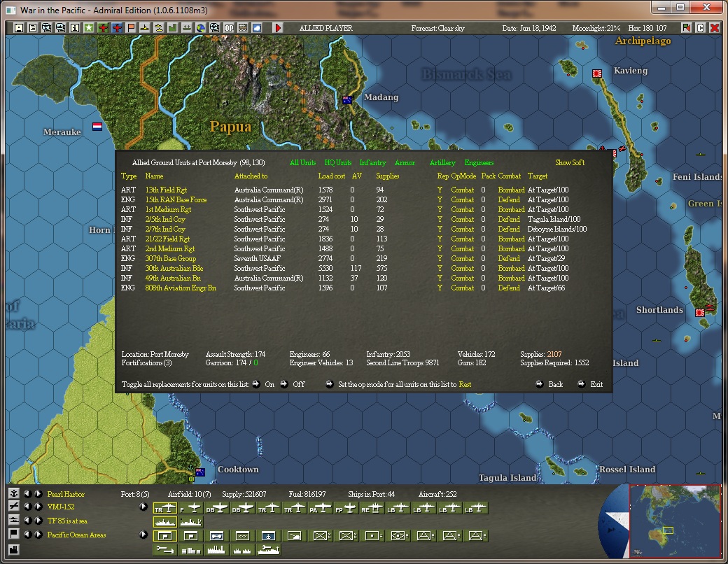The height and width of the screenshot is (564, 728).
Task: Toggle Rep 'Y' for 30th Australian Bde
Action: click(440, 268)
